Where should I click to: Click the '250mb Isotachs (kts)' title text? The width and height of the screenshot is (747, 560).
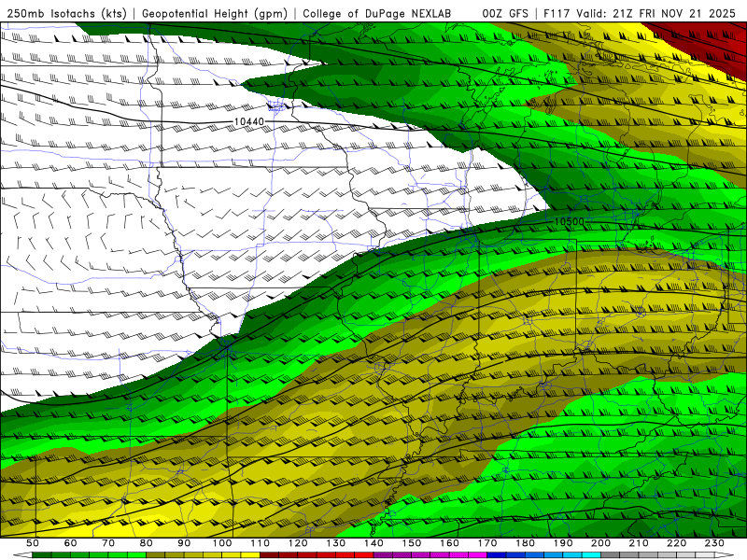coord(66,13)
